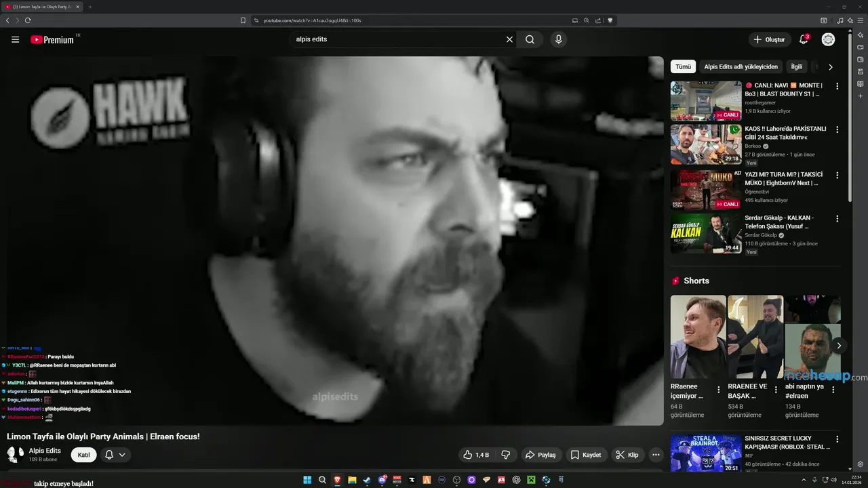This screenshot has height=488, width=868.
Task: Bookmark this page icon
Action: pyautogui.click(x=243, y=20)
